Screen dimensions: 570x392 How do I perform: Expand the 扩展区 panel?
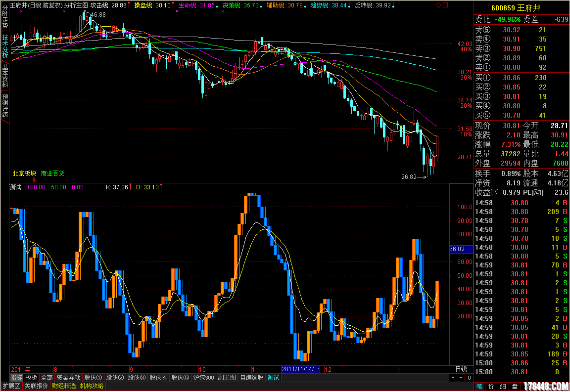pyautogui.click(x=11, y=386)
